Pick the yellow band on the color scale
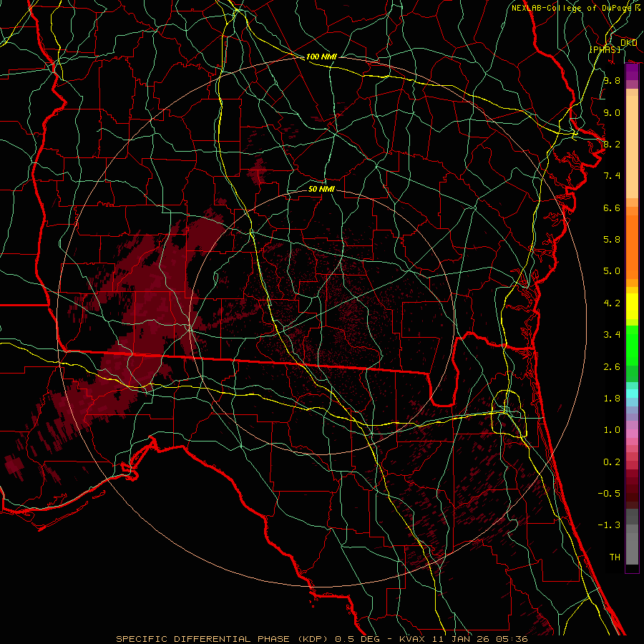Viewport: 644px width, 644px height. coord(632,306)
